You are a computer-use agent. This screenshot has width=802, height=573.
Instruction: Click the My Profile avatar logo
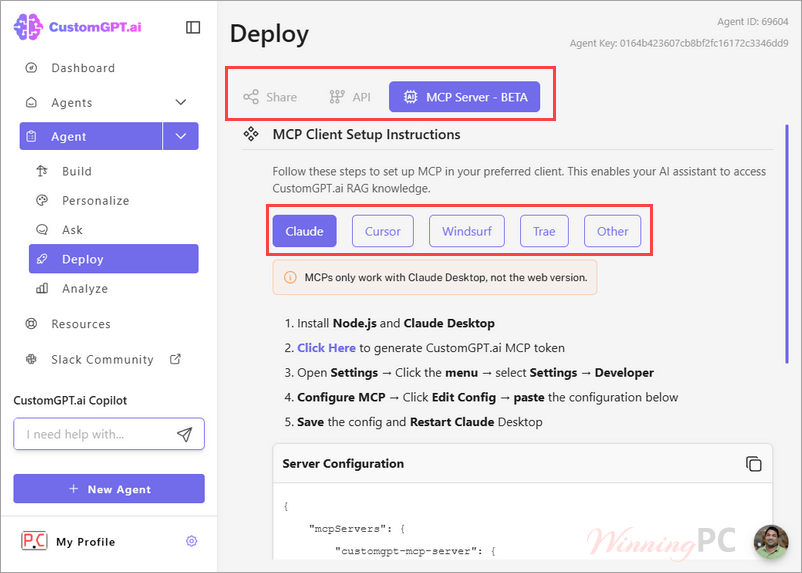click(x=34, y=541)
